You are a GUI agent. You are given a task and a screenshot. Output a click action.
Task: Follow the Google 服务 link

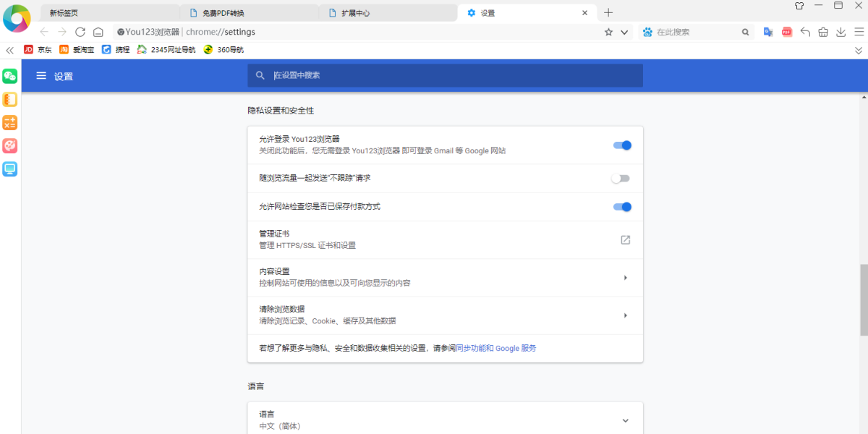tap(516, 348)
